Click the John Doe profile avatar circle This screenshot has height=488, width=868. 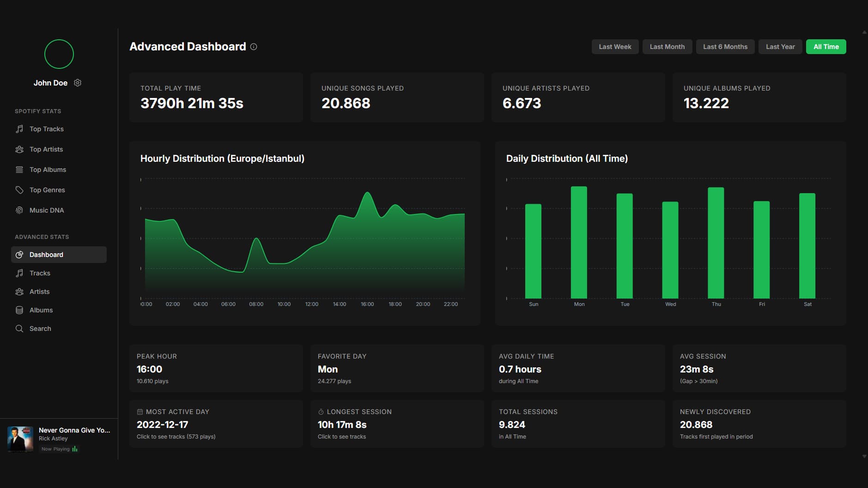tap(59, 54)
